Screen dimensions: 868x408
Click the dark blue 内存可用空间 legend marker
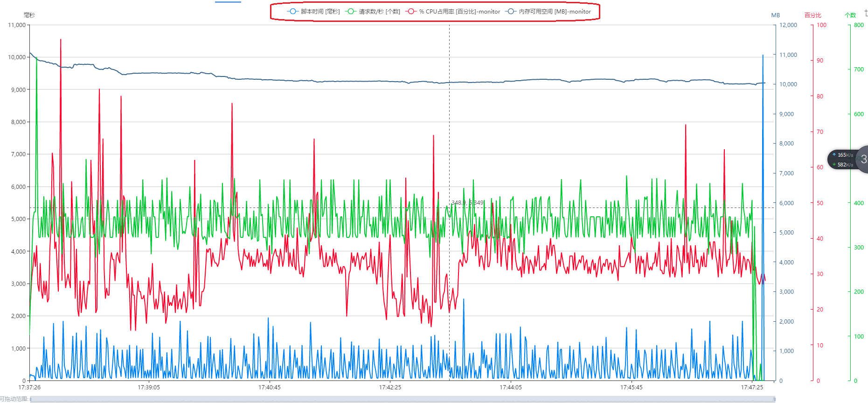tap(511, 11)
